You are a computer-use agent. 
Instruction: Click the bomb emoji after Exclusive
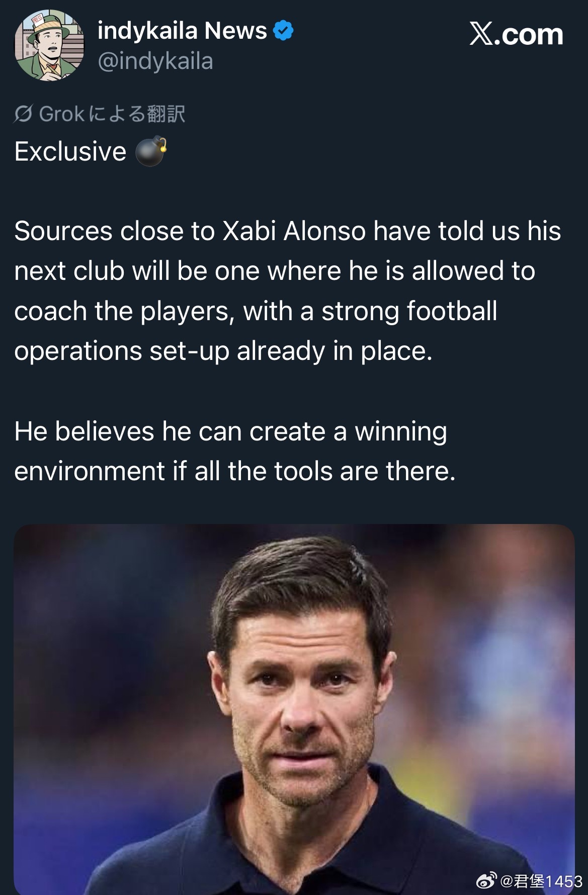151,152
